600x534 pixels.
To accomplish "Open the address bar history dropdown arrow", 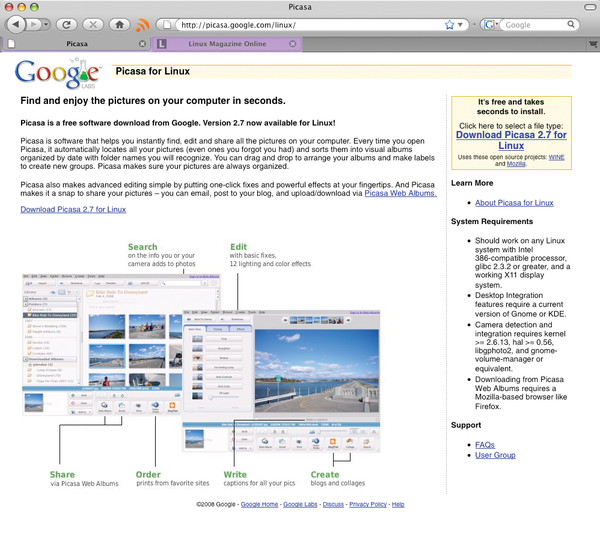I will [x=460, y=25].
